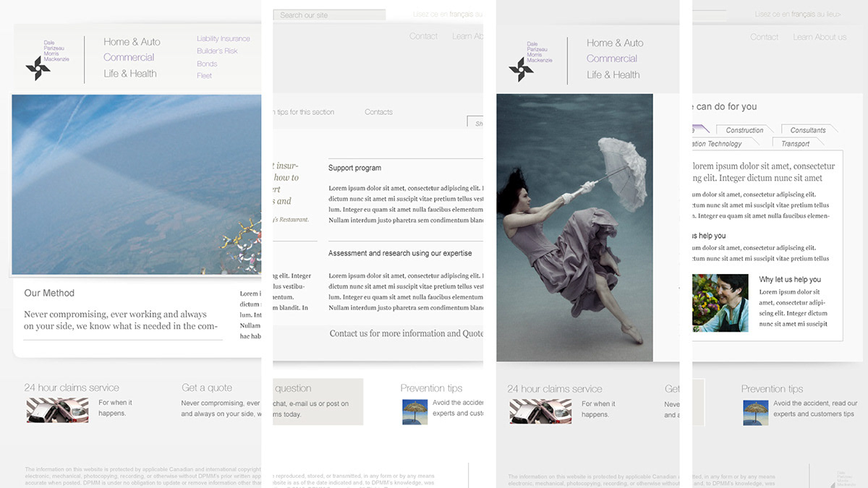Click Contact in the second page header
The height and width of the screenshot is (488, 868).
point(423,37)
